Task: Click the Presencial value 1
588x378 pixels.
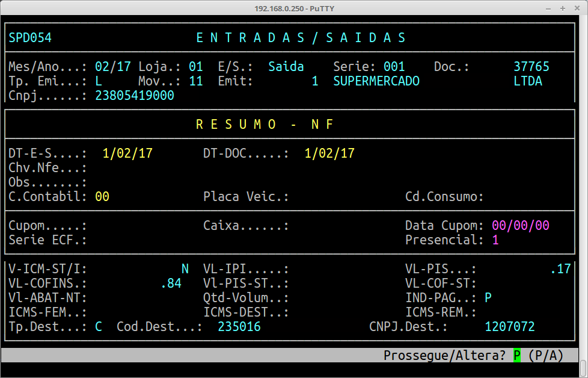Action: pyautogui.click(x=495, y=240)
